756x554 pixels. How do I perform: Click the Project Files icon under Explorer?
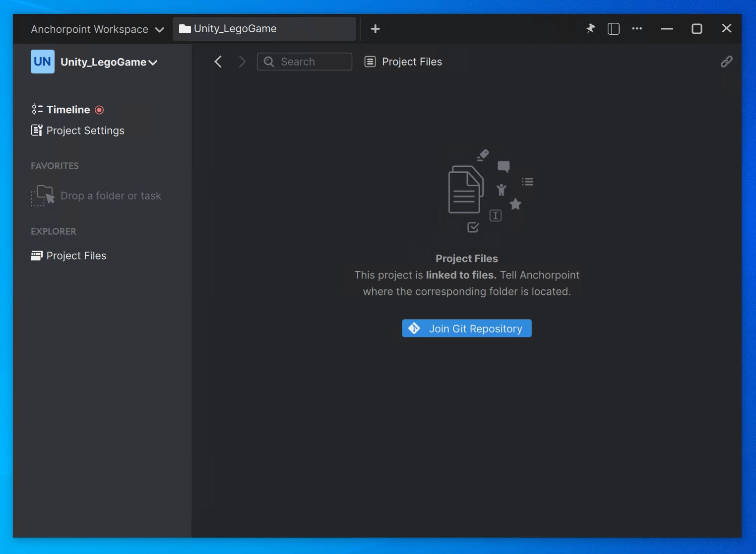pos(37,256)
